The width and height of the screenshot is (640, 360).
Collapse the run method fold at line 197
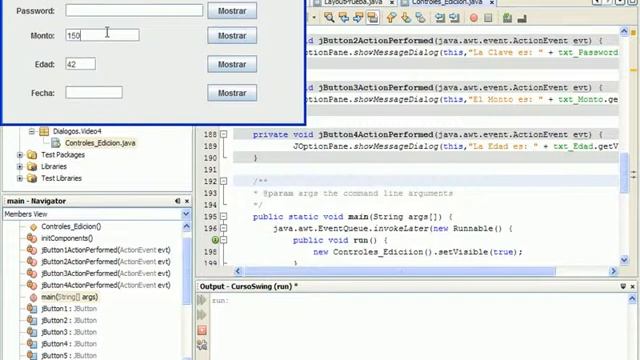point(224,240)
